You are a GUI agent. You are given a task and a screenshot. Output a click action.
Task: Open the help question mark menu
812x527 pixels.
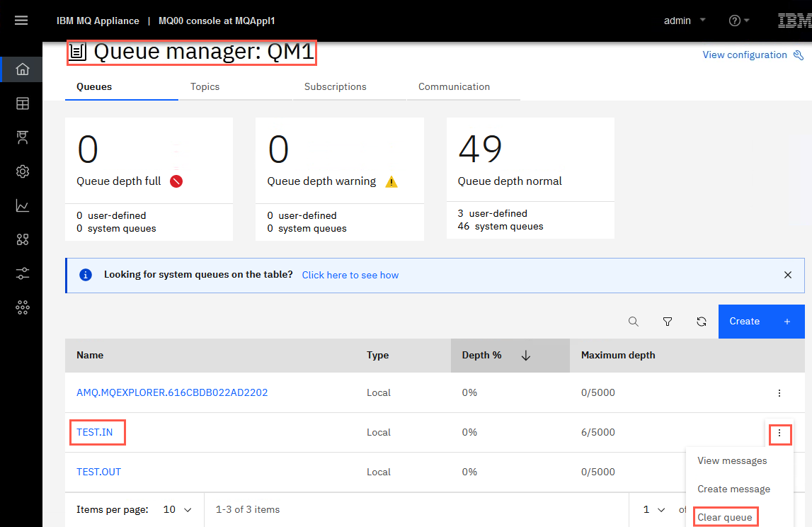coord(738,21)
